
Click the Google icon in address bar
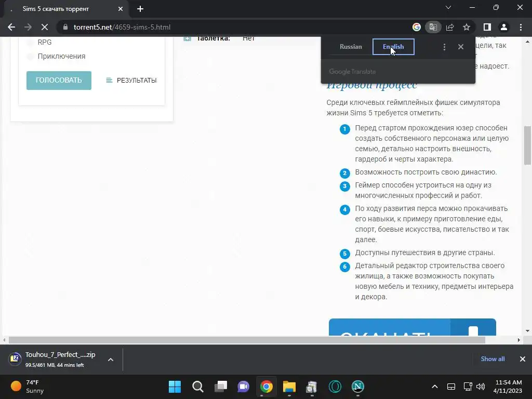click(x=416, y=27)
